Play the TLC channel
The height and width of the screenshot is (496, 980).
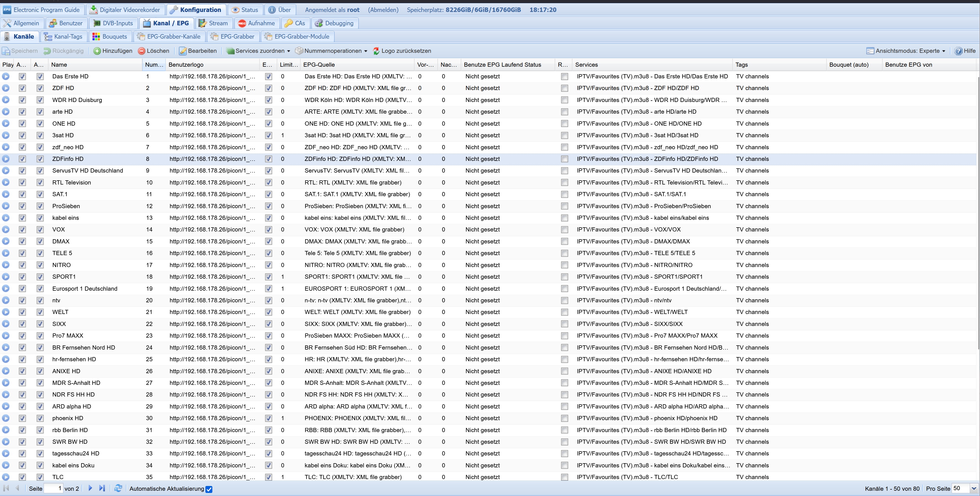(x=6, y=477)
